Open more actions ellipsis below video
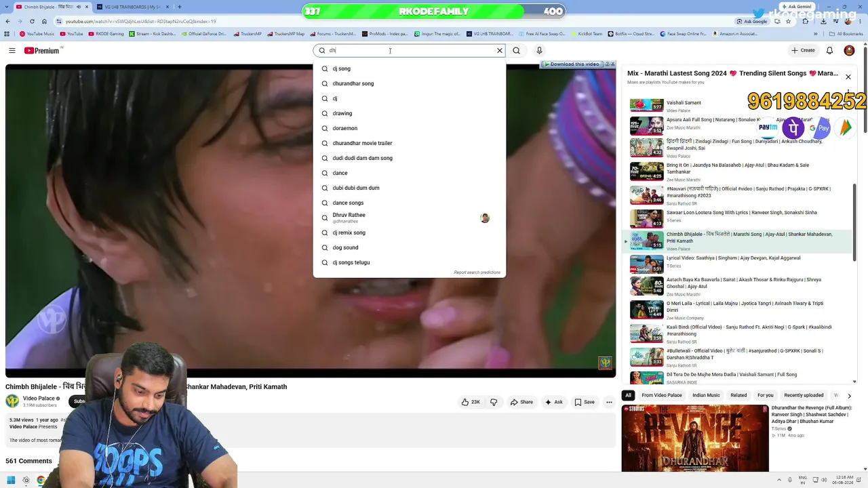Viewport: 868px width, 488px height. point(609,402)
